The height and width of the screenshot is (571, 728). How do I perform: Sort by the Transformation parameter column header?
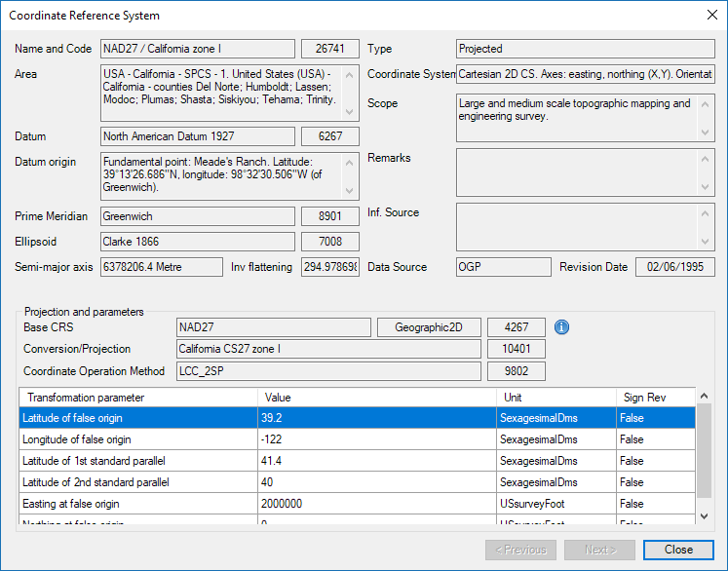pyautogui.click(x=138, y=398)
